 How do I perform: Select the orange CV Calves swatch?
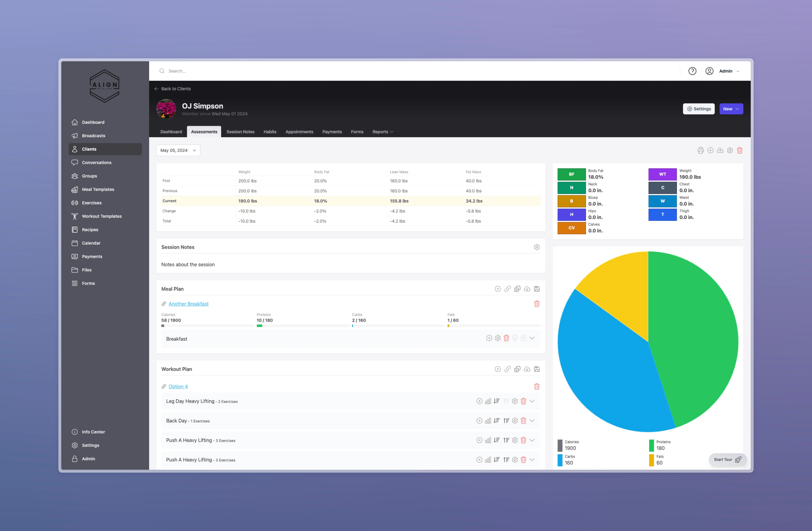(x=571, y=228)
